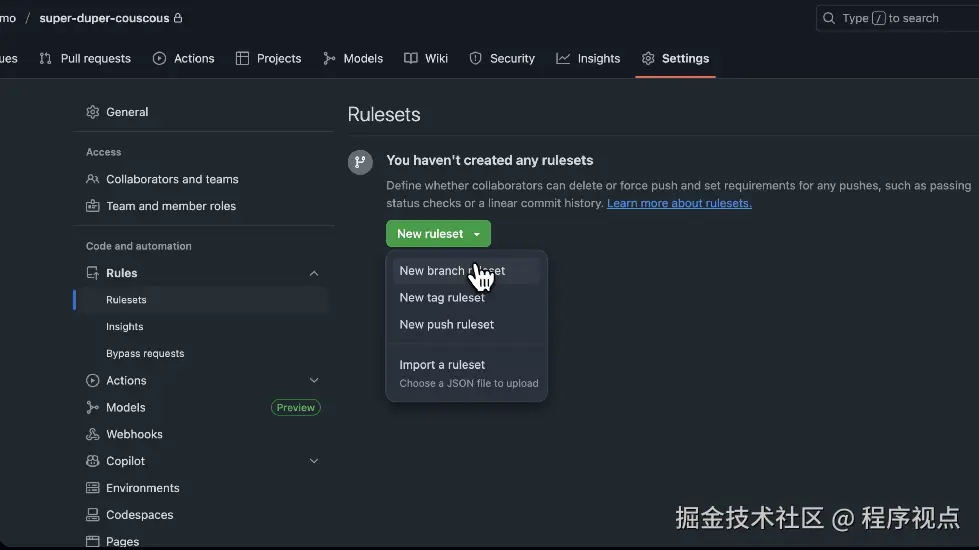The image size is (979, 550).
Task: Click the Pages icon in sidebar
Action: point(92,541)
